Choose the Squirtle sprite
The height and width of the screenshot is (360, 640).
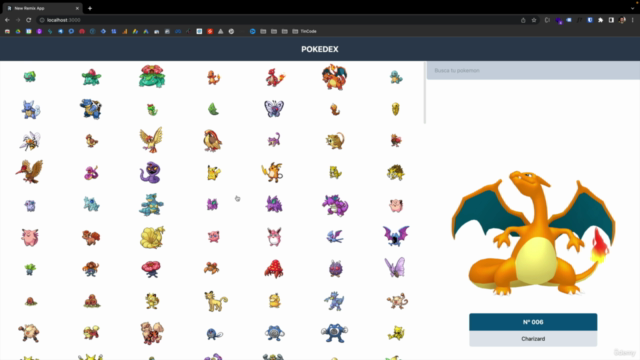[x=396, y=77]
